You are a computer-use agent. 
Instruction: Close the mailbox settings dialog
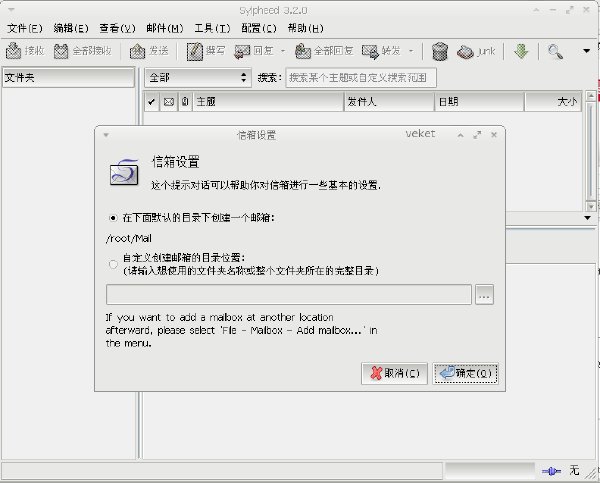494,135
